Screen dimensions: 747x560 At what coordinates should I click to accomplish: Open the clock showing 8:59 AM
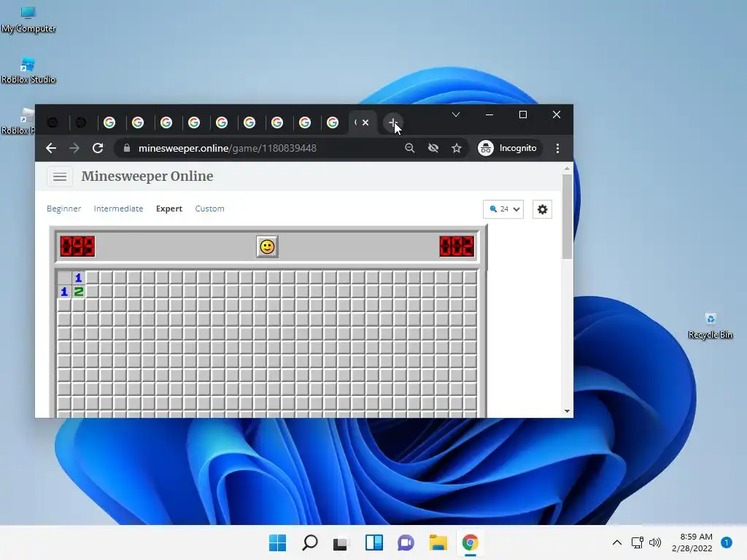pyautogui.click(x=692, y=542)
